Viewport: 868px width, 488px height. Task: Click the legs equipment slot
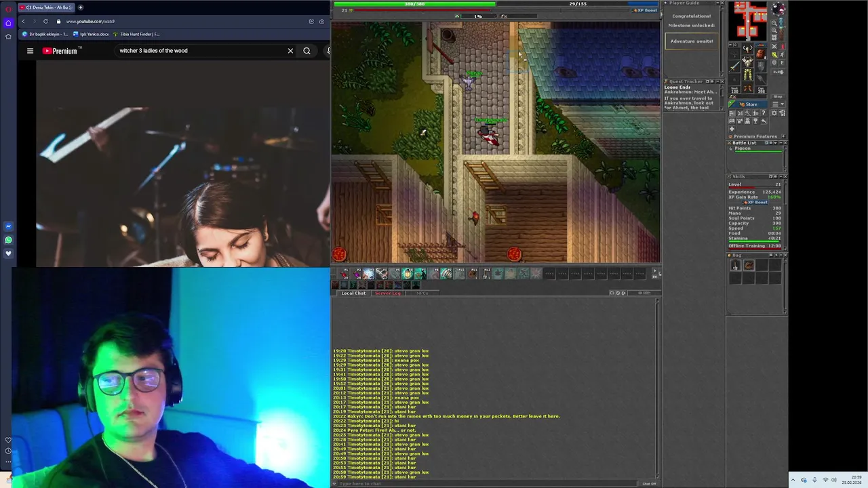pyautogui.click(x=748, y=75)
